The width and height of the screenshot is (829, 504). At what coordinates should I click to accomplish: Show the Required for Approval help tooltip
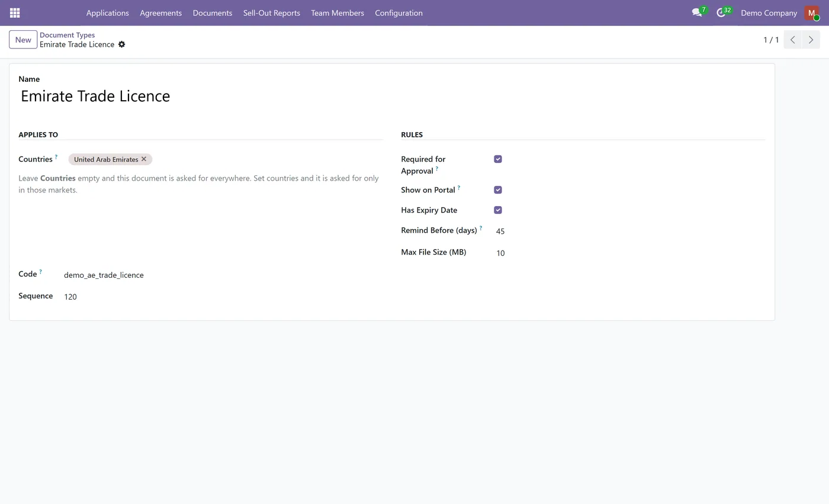437,169
